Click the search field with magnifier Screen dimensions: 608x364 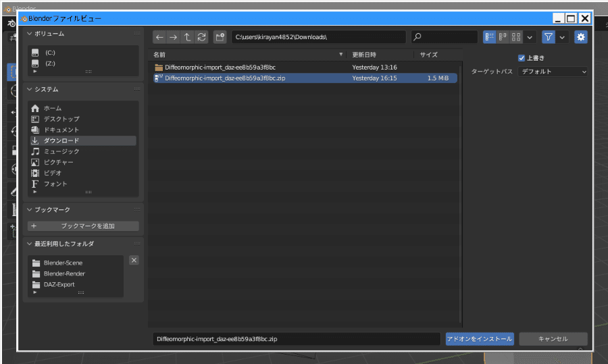pos(445,37)
